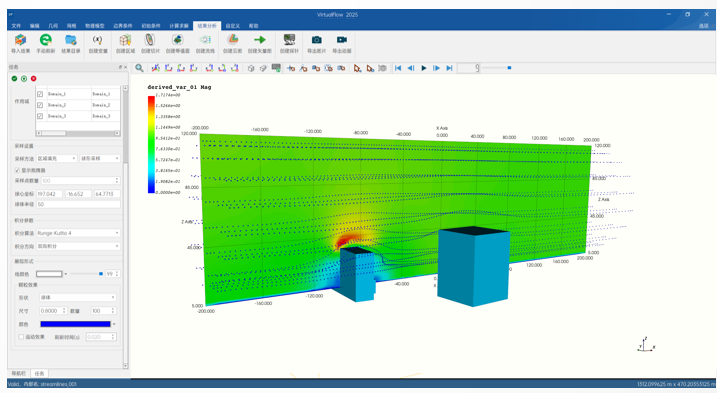
Task: Click the blue particle color swatch
Action: (x=75, y=324)
